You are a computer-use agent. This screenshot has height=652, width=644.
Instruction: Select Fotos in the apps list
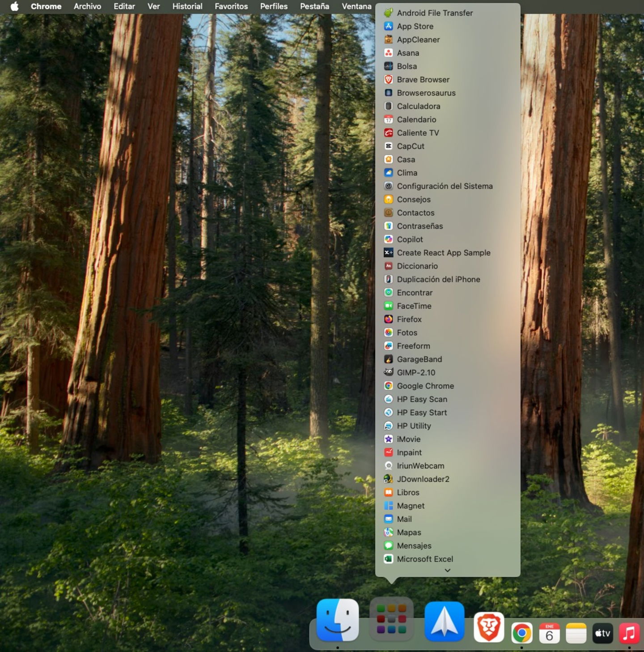coord(448,332)
